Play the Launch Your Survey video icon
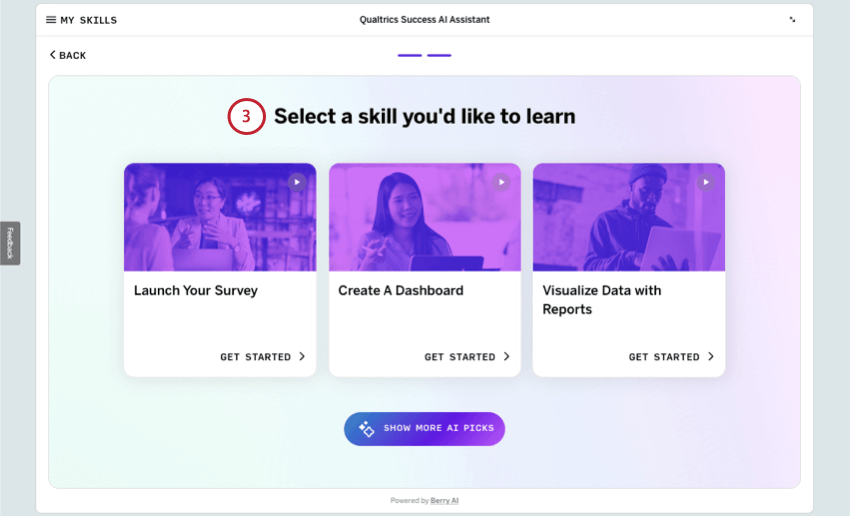Image resolution: width=850 pixels, height=516 pixels. pyautogui.click(x=297, y=182)
